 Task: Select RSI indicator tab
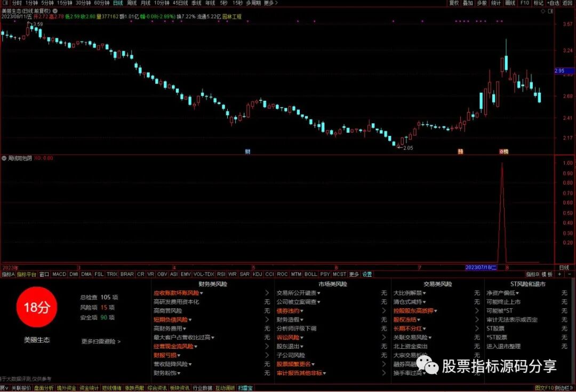pyautogui.click(x=221, y=274)
